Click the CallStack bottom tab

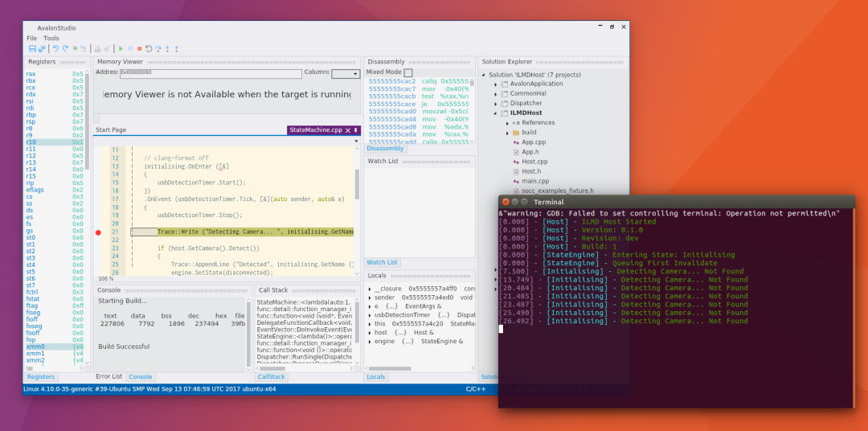click(x=272, y=376)
